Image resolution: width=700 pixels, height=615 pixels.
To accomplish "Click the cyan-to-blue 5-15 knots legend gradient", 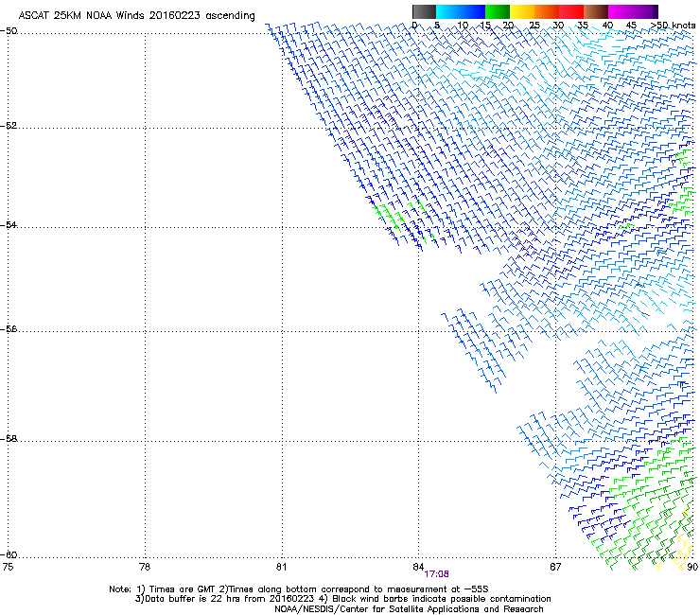I will coord(461,11).
